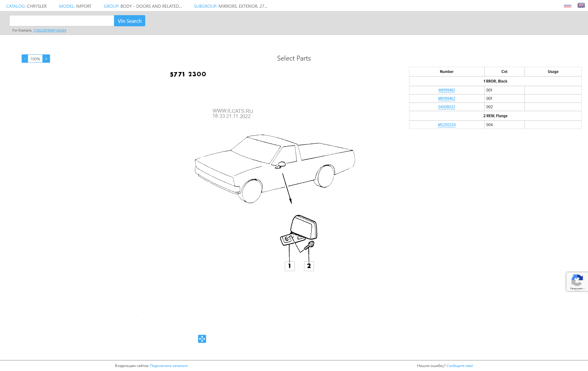Open part number MB199461

point(446,90)
